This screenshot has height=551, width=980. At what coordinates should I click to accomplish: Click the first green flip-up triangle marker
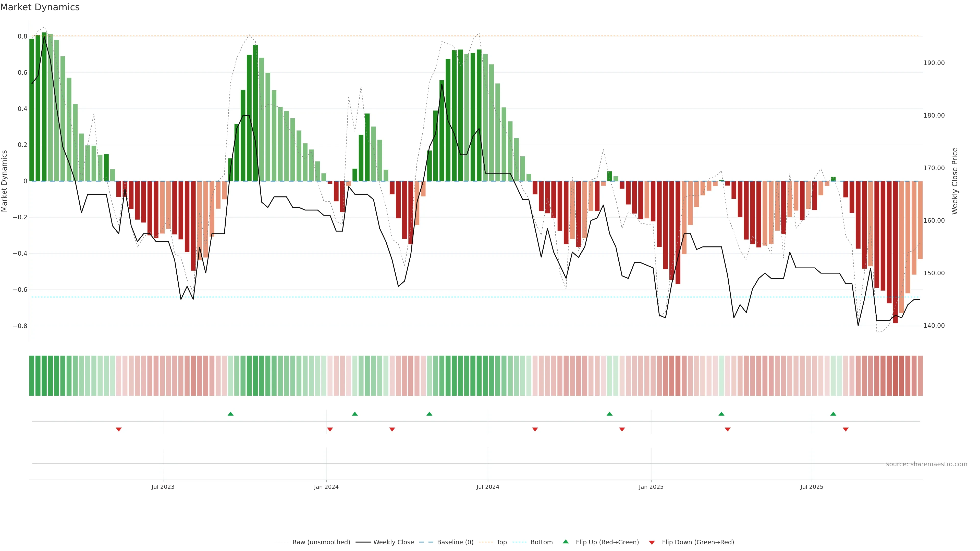[x=230, y=414]
